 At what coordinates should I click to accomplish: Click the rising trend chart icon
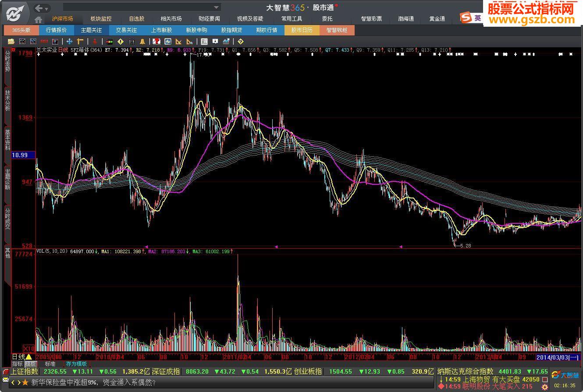226,42
